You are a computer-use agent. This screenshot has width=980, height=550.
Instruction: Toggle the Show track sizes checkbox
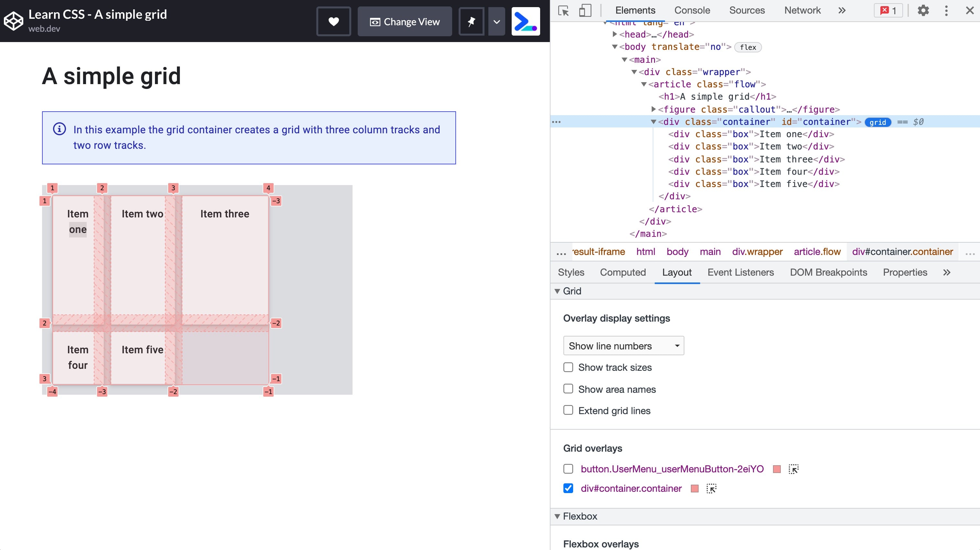568,367
